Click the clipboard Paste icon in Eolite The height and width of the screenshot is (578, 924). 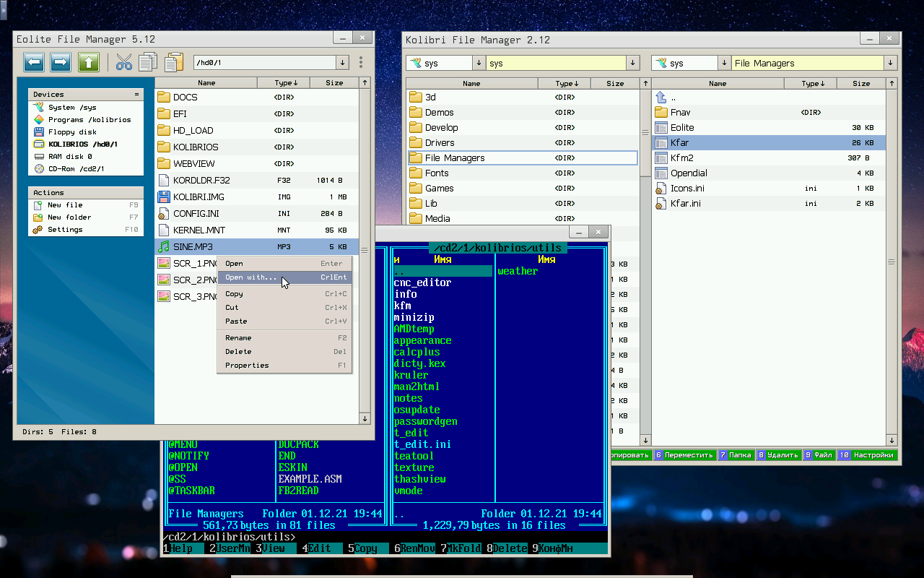(173, 62)
